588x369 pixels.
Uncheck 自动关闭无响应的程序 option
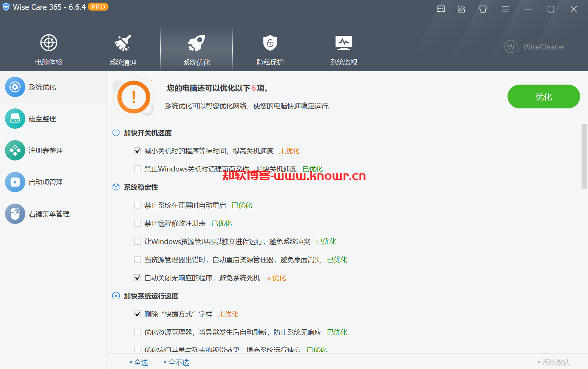point(138,278)
